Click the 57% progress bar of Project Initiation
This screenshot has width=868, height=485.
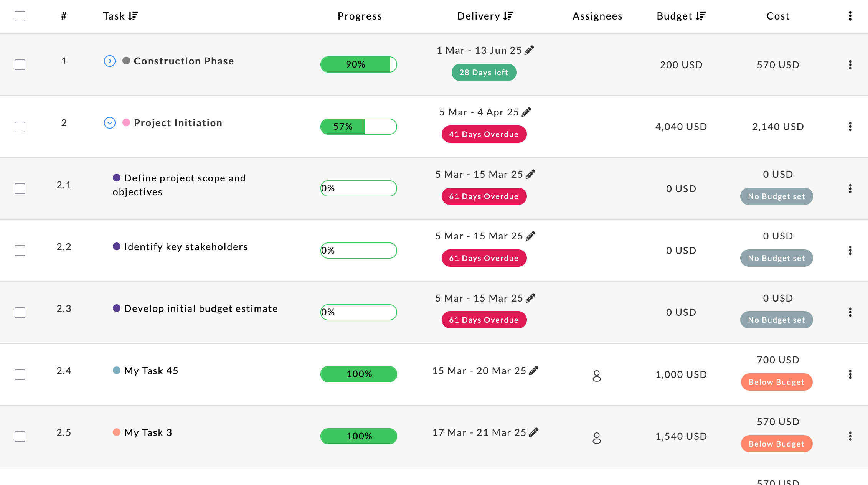358,127
